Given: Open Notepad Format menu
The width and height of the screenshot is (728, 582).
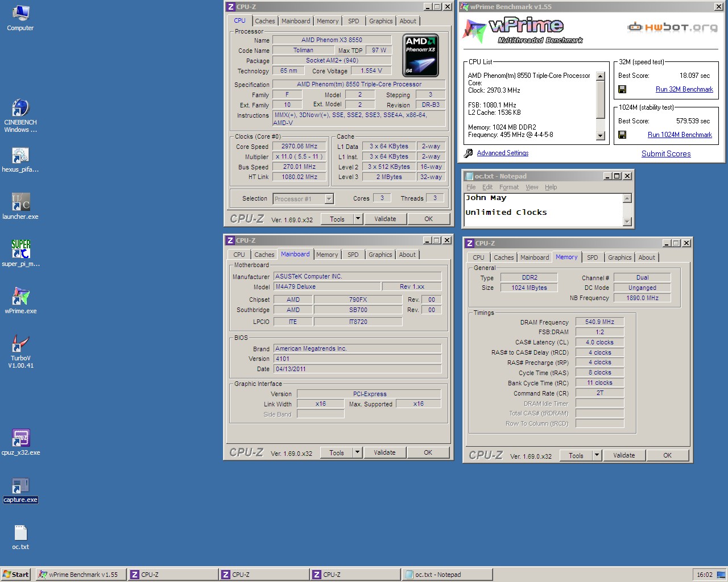Looking at the screenshot, I should pos(509,187).
